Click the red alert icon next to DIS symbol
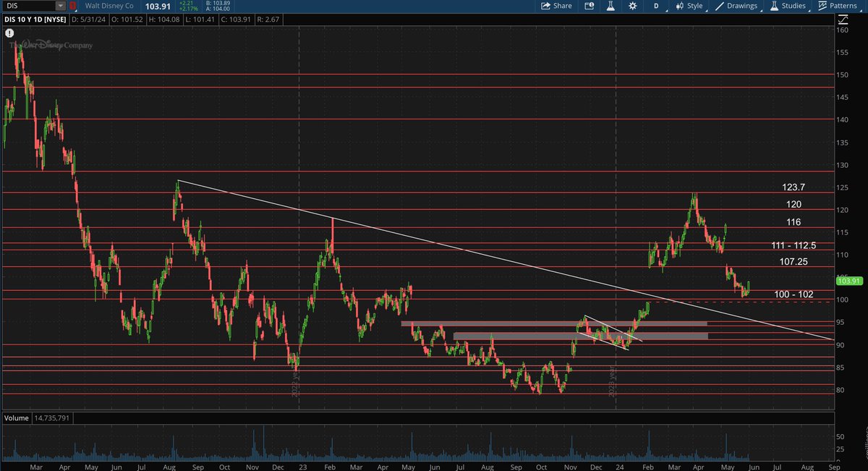The image size is (868, 471). pyautogui.click(x=72, y=6)
